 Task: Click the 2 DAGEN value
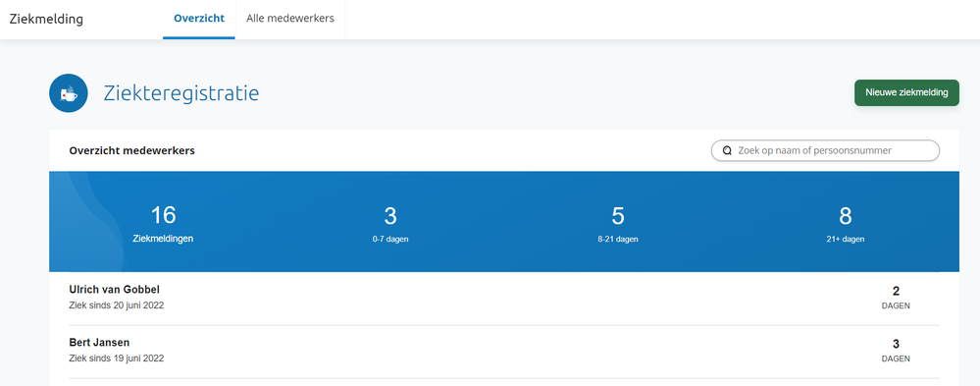[896, 298]
